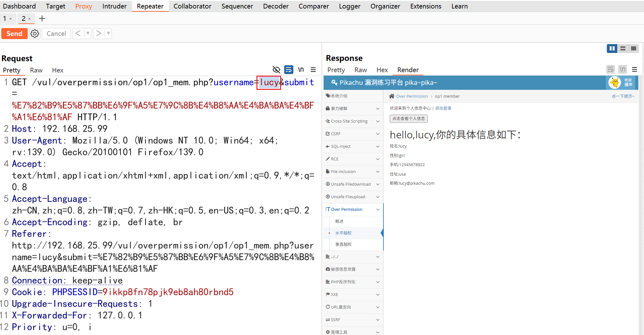Toggle hide non-printable characters eye icon in Request
The image size is (644, 335).
[x=276, y=70]
